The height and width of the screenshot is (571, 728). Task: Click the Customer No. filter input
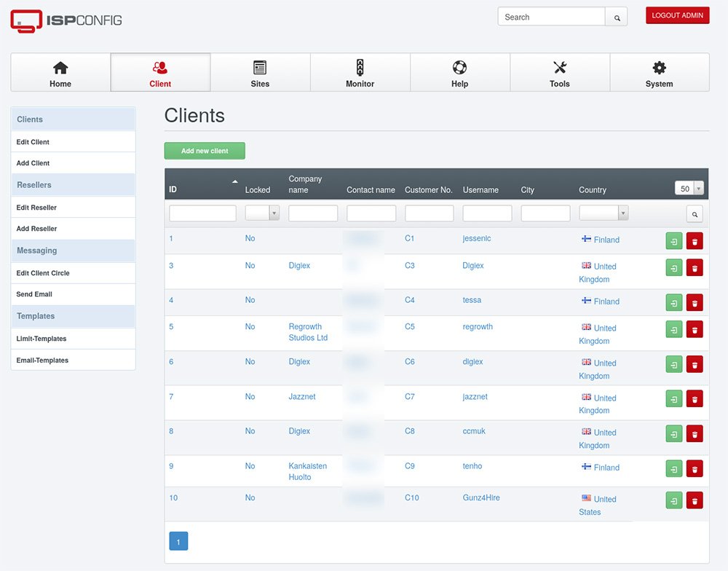430,213
